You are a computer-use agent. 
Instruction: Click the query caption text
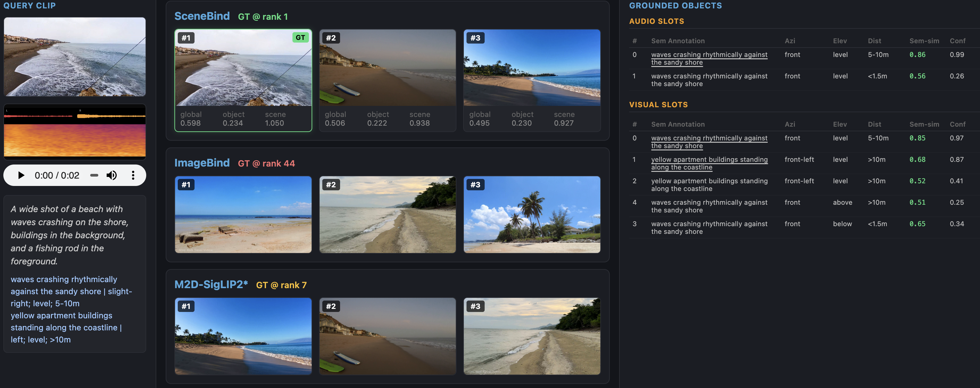70,235
